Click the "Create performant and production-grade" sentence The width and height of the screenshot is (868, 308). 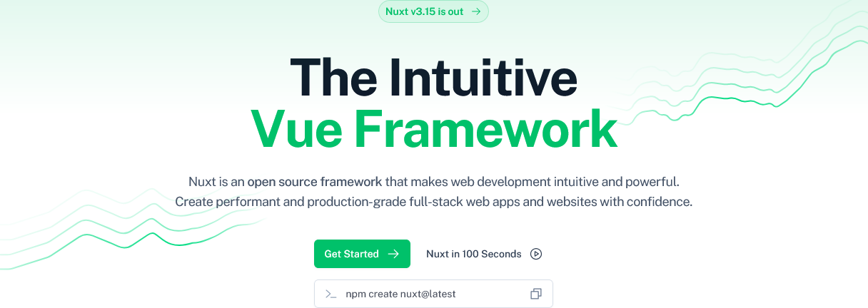click(433, 202)
